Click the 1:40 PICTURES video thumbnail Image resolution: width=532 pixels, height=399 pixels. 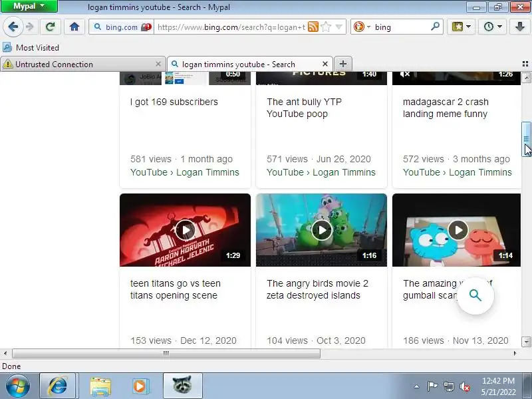(321, 78)
